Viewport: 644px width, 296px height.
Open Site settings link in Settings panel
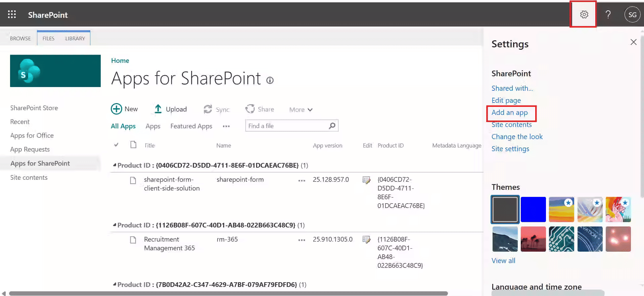pos(510,149)
